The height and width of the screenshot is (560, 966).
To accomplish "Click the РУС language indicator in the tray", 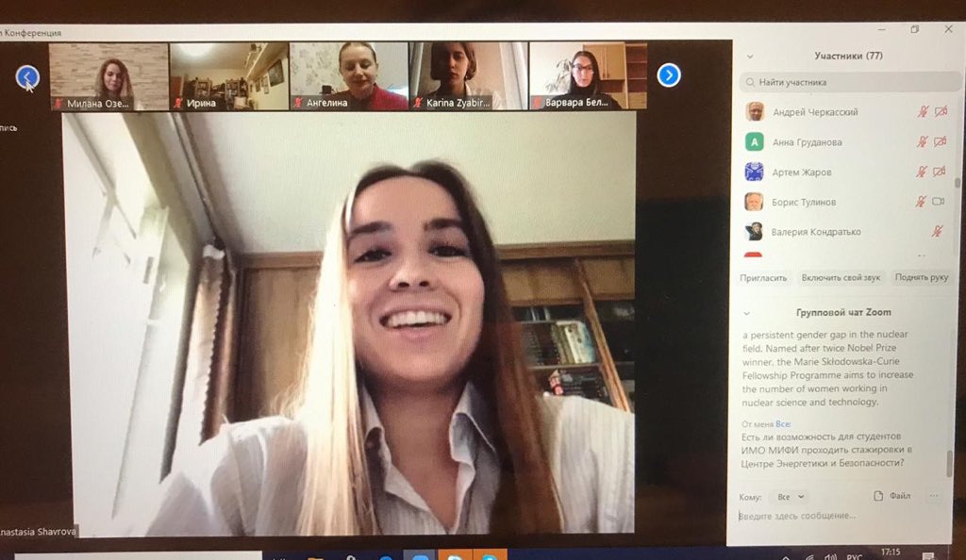I will [x=855, y=556].
